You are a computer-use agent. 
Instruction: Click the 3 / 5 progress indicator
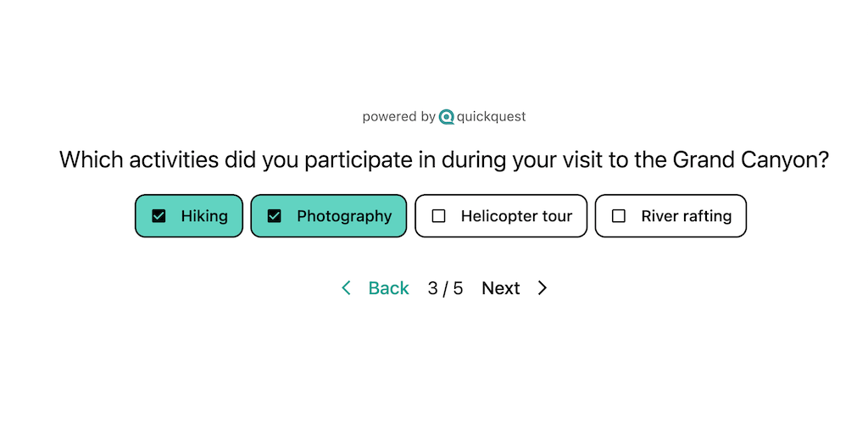click(x=445, y=288)
